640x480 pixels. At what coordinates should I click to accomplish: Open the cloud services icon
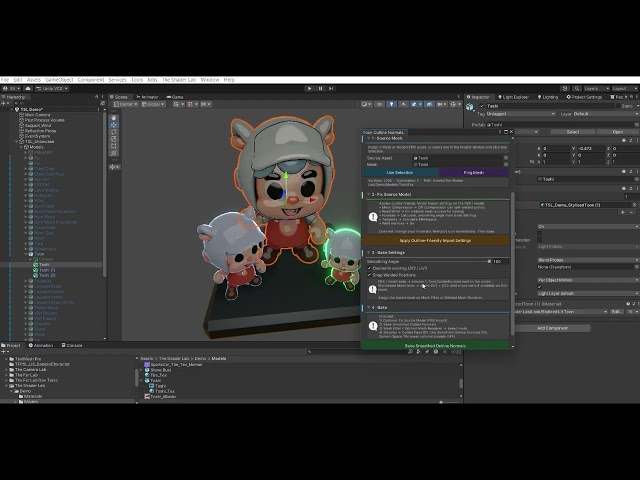point(28,88)
